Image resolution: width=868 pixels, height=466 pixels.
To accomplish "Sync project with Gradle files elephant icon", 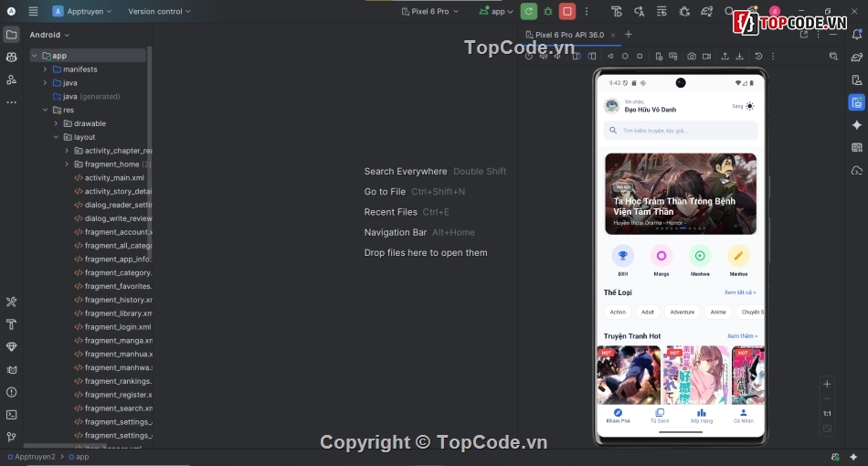I will pyautogui.click(x=707, y=11).
